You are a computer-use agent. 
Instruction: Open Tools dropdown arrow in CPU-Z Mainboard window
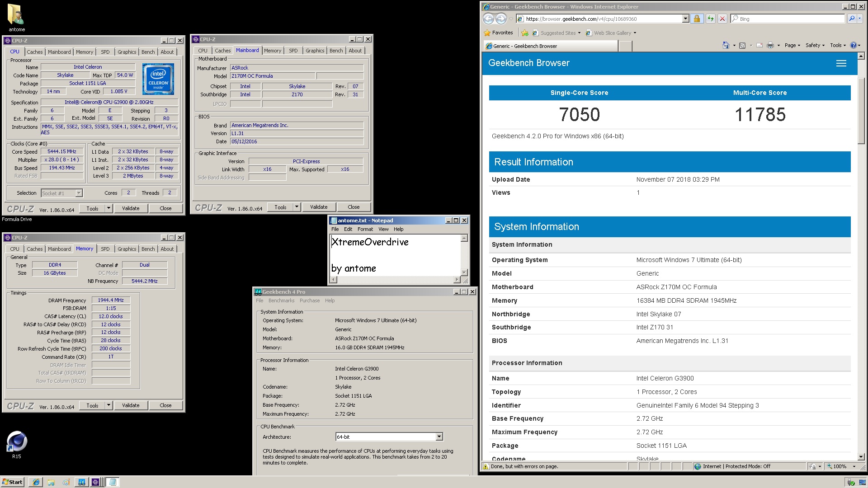(297, 207)
